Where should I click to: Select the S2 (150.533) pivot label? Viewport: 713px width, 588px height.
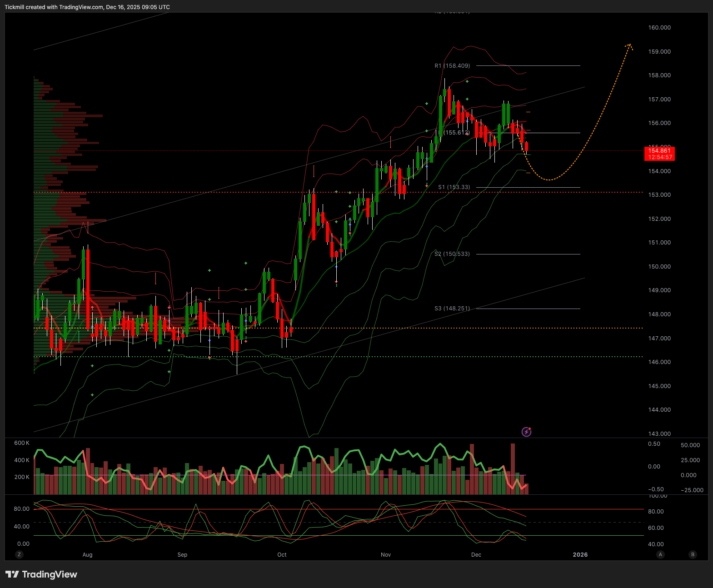click(452, 254)
